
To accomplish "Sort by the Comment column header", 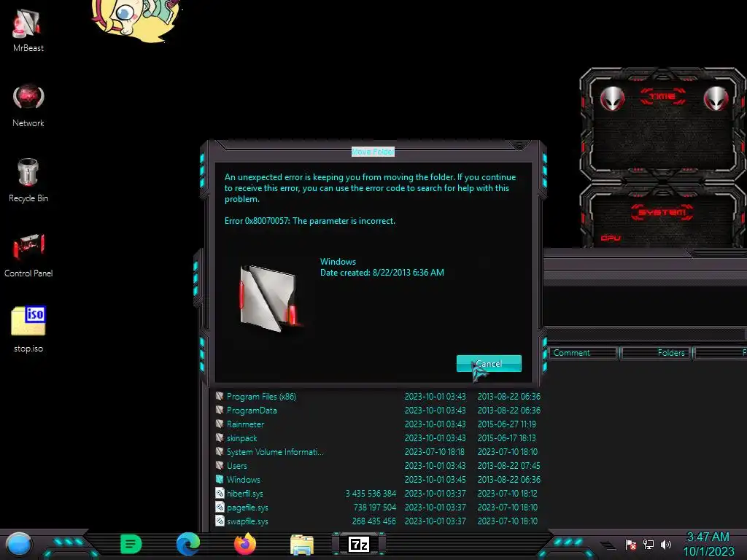I will 583,353.
